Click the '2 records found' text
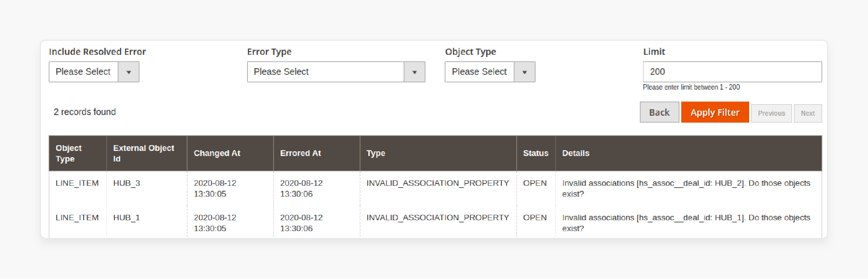 (x=85, y=112)
